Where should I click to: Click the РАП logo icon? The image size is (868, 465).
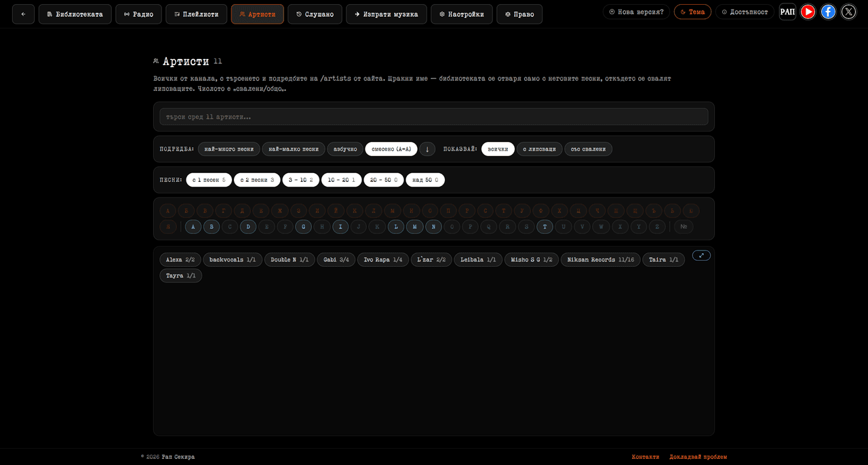(787, 12)
